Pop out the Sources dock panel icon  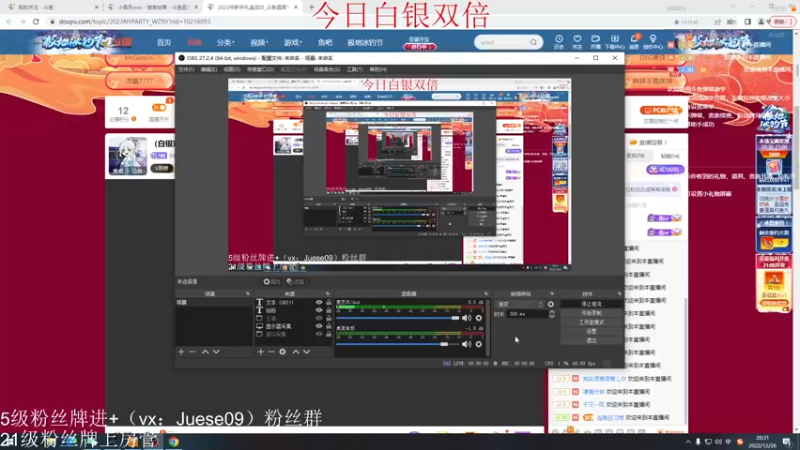point(328,294)
